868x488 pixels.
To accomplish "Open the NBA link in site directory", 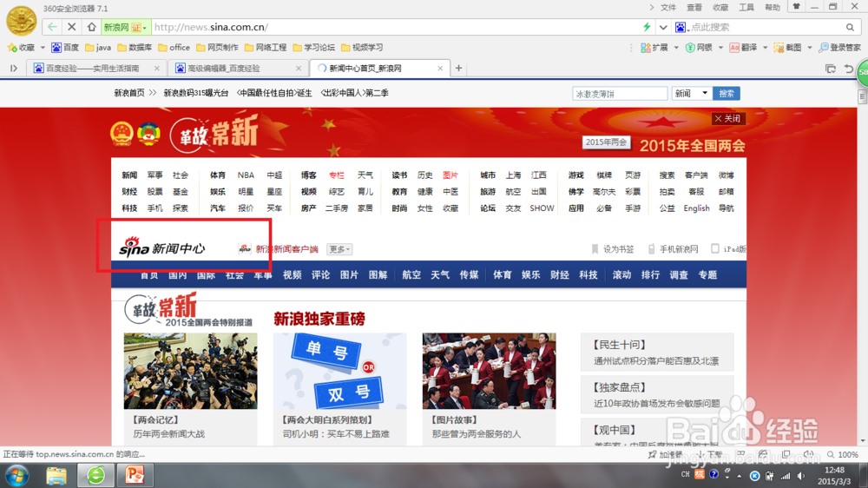I will tap(246, 175).
